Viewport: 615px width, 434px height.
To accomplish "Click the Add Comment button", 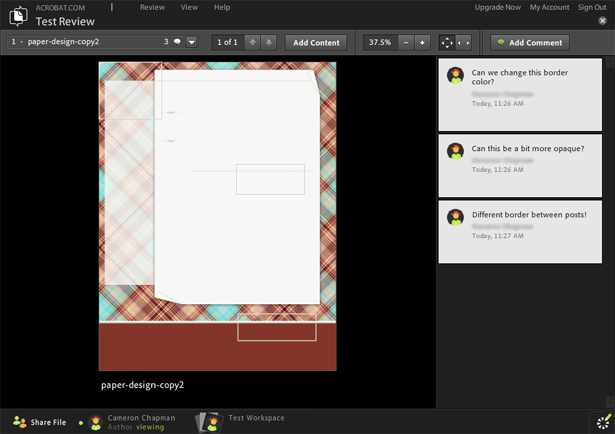I will pos(530,43).
